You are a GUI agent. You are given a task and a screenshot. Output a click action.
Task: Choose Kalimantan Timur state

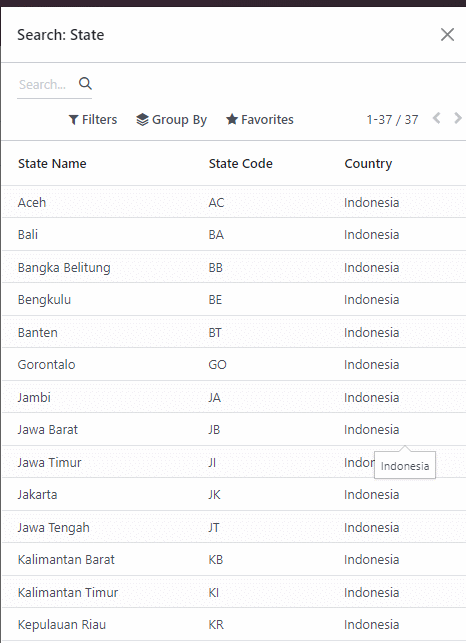[234, 592]
